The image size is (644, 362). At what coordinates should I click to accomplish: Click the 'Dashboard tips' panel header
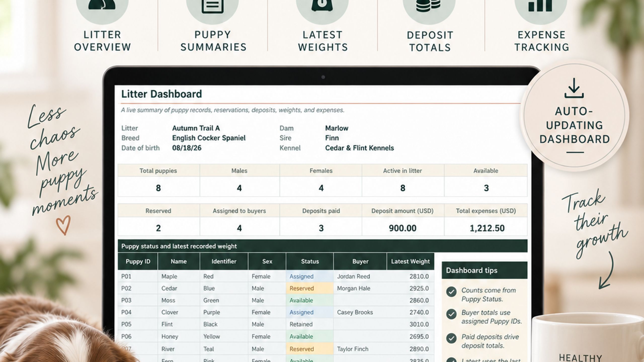(x=485, y=270)
